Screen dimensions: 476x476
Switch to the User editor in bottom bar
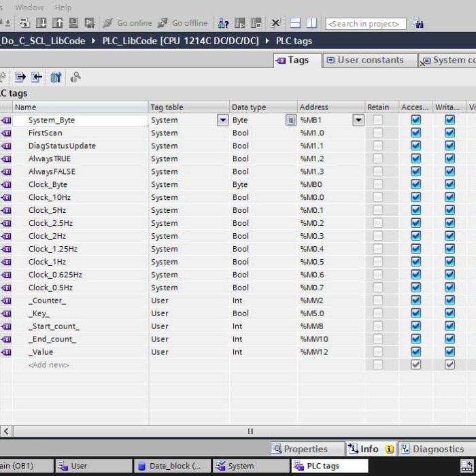(x=93, y=466)
